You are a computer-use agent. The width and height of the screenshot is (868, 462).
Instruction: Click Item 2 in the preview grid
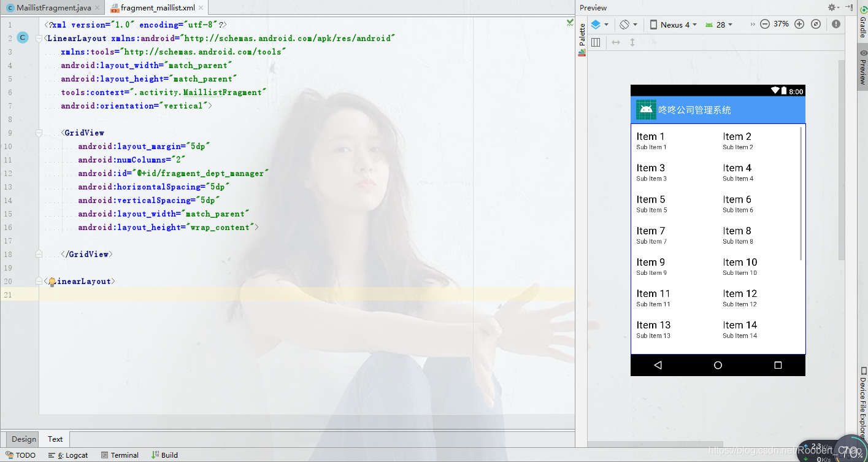coord(737,141)
